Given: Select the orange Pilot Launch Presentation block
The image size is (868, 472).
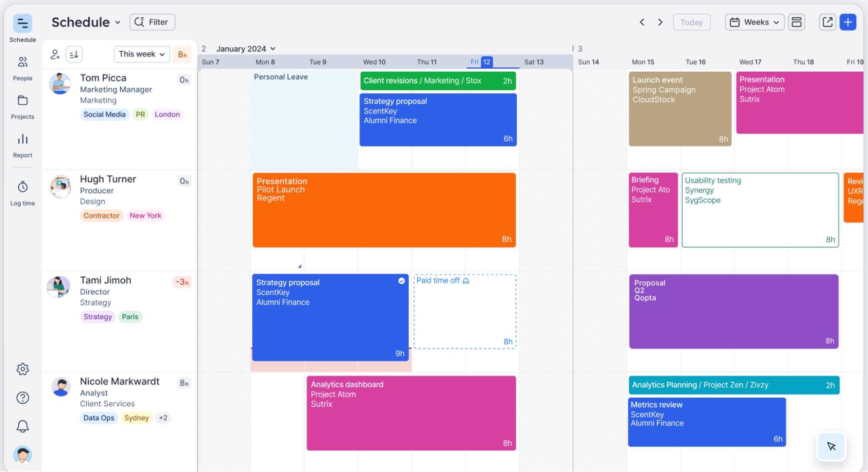Looking at the screenshot, I should click(384, 210).
